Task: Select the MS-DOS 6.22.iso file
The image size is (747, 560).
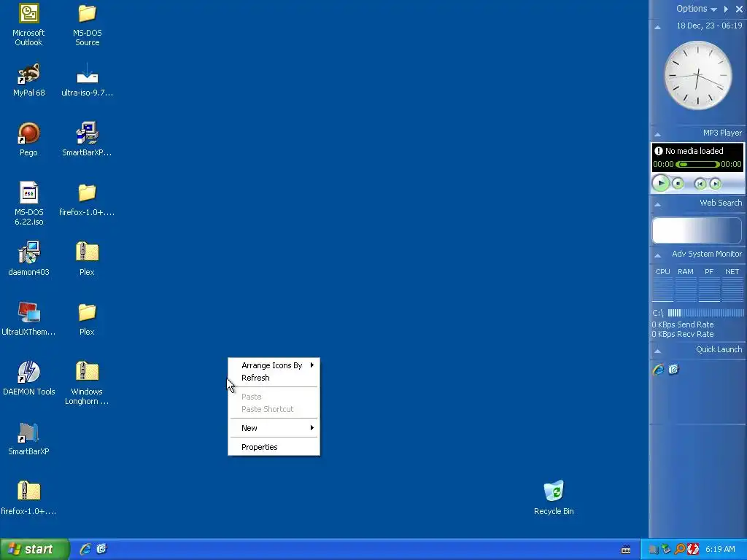Action: click(28, 192)
